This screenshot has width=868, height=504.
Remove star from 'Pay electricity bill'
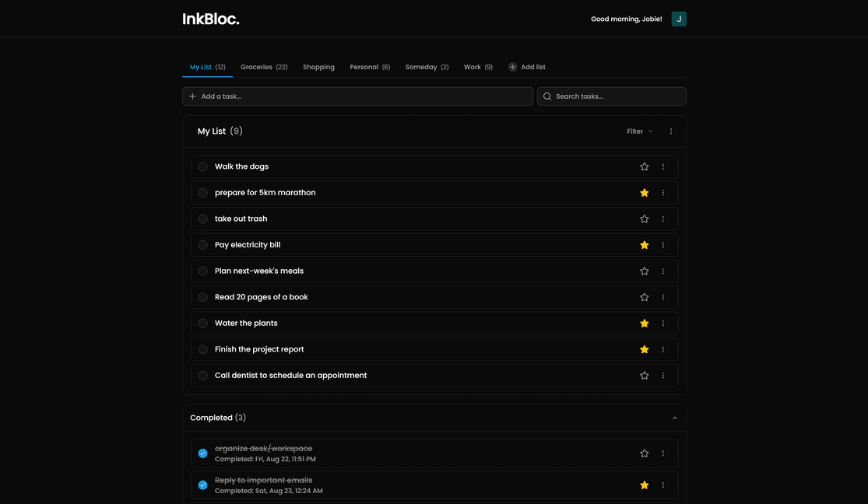point(644,245)
